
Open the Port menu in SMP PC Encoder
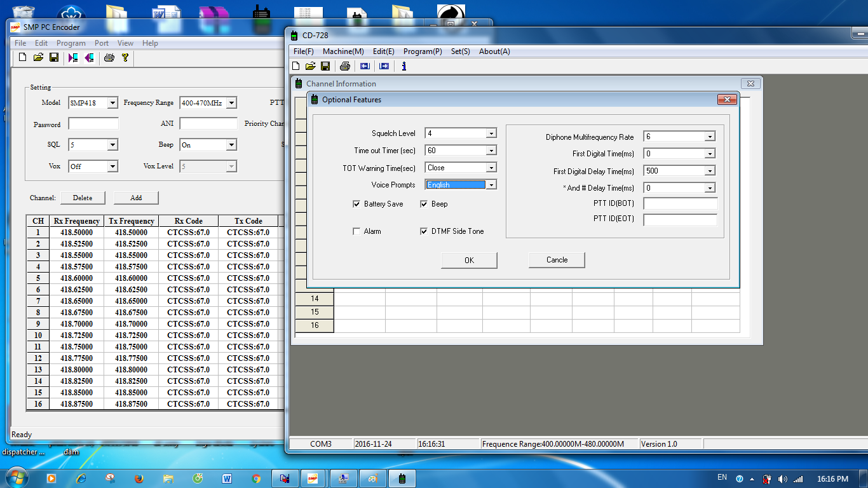tap(102, 43)
